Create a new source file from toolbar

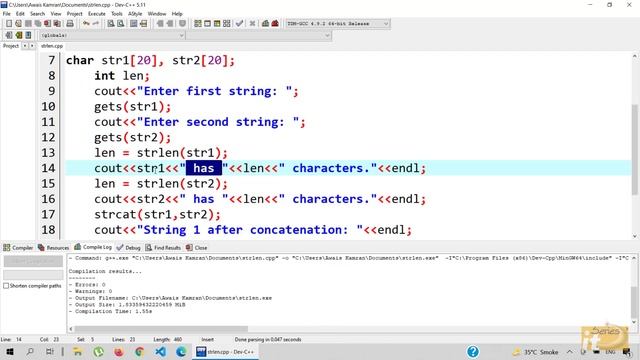click(9, 24)
